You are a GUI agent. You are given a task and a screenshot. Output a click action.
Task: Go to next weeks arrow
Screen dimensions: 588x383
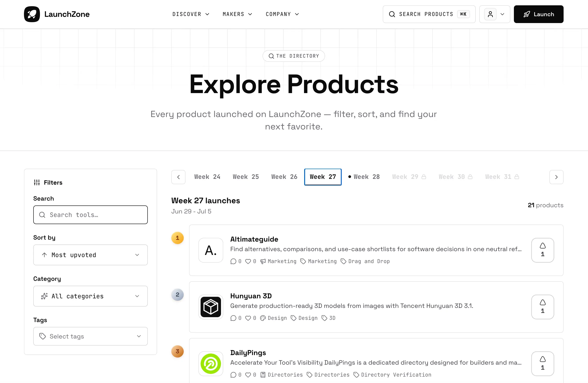coord(556,177)
